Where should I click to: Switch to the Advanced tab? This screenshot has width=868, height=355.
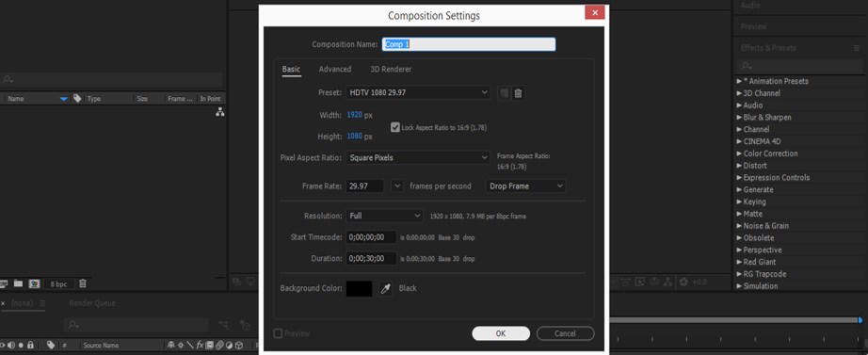(x=335, y=70)
